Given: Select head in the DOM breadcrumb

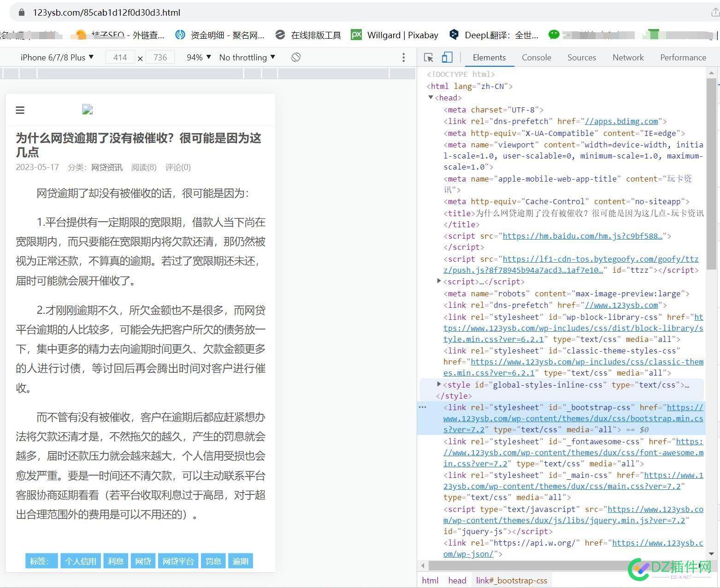Looking at the screenshot, I should coord(457,580).
